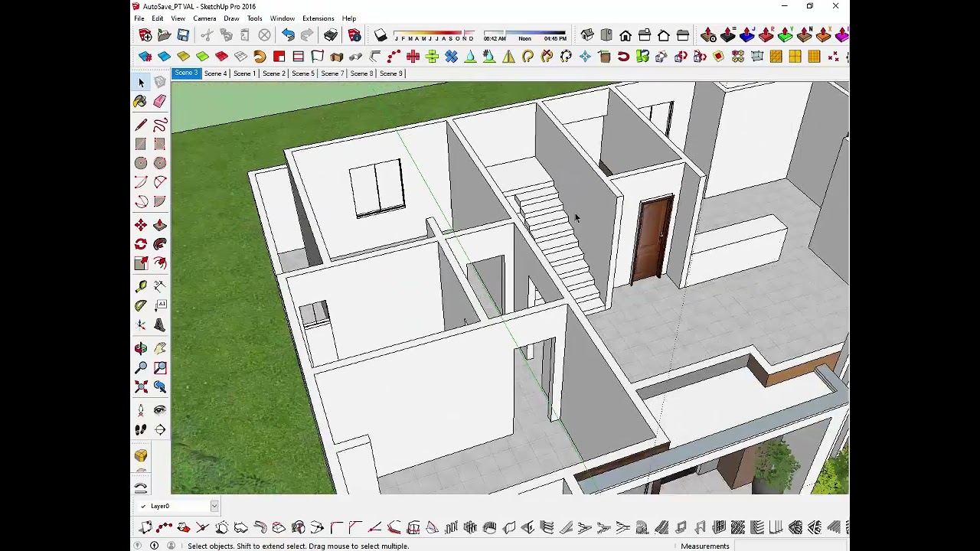Select the Freehand tool

pos(160,125)
